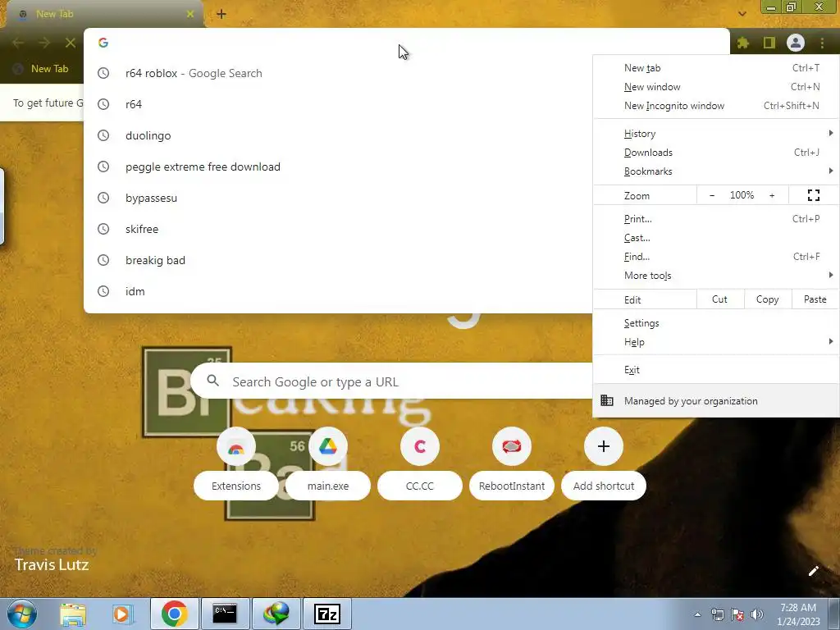Stop page loading with the X button
Viewport: 840px width, 630px height.
point(71,43)
